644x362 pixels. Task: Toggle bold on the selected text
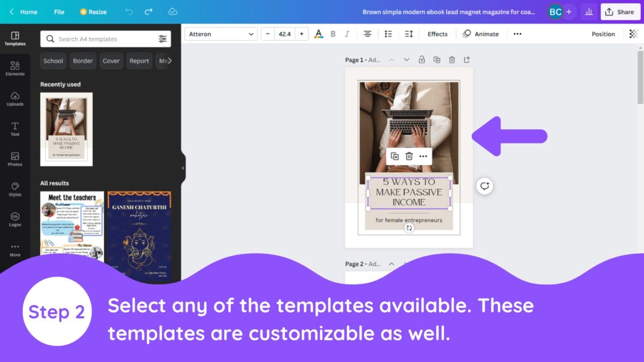click(333, 34)
